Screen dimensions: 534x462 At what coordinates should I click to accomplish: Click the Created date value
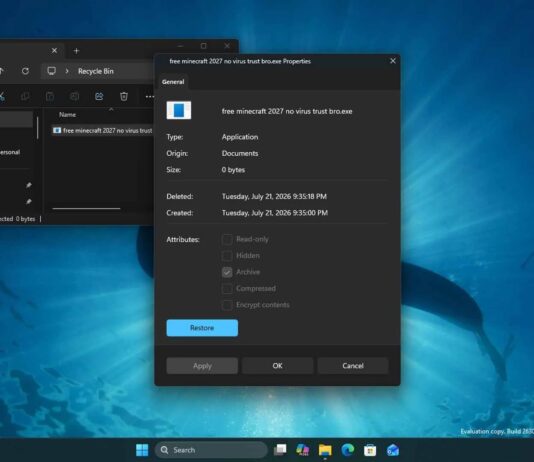(275, 213)
